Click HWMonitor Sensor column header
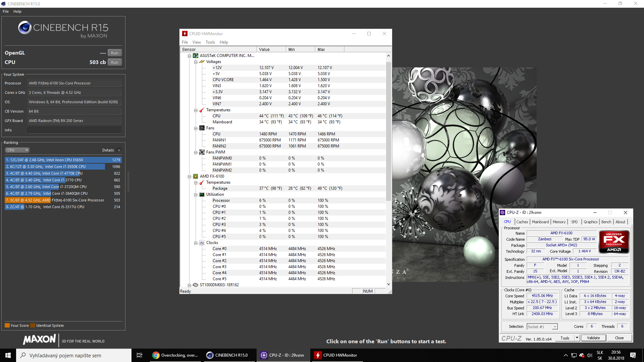Viewport: 644px width, 362px height. [x=218, y=49]
